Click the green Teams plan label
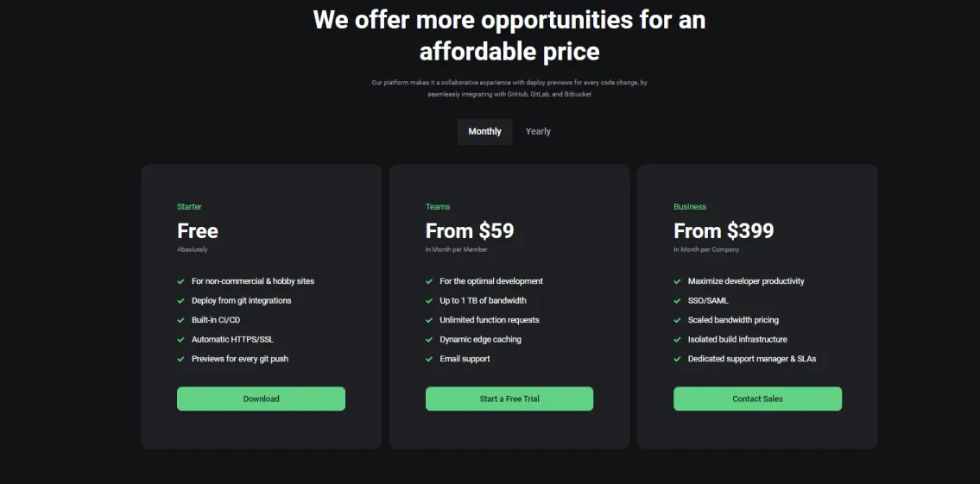 click(438, 207)
